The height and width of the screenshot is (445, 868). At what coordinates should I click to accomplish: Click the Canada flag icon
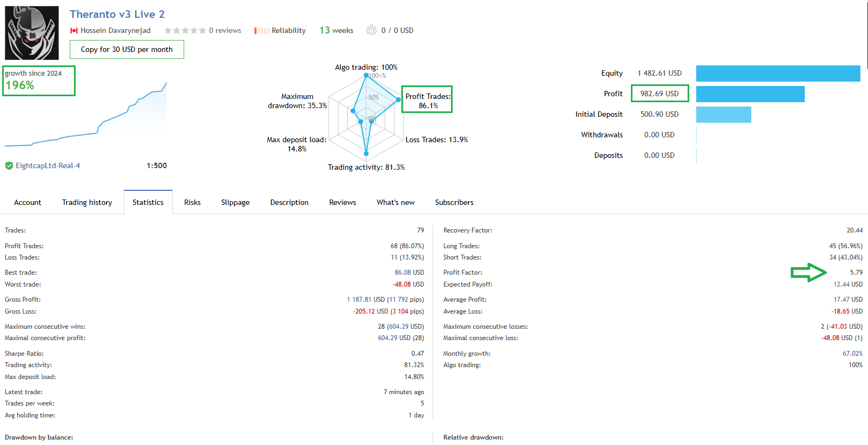[74, 31]
